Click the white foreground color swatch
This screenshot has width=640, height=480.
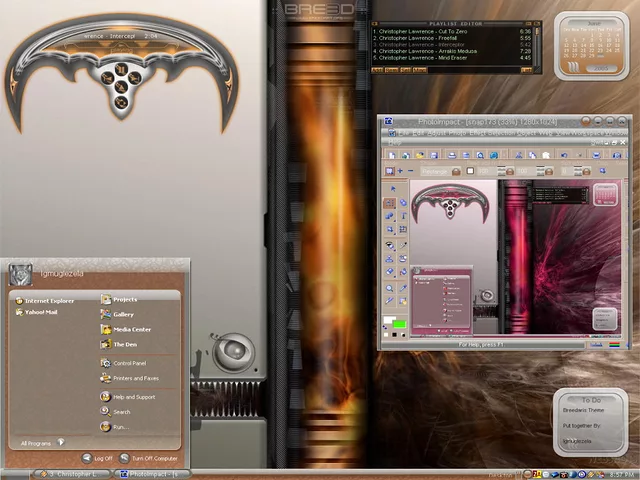click(390, 320)
